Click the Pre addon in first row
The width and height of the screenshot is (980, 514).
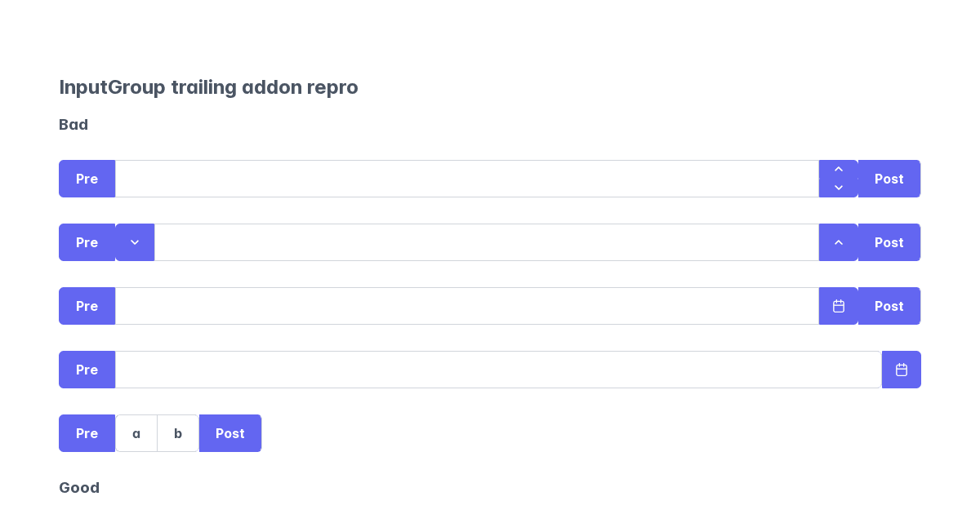point(87,179)
